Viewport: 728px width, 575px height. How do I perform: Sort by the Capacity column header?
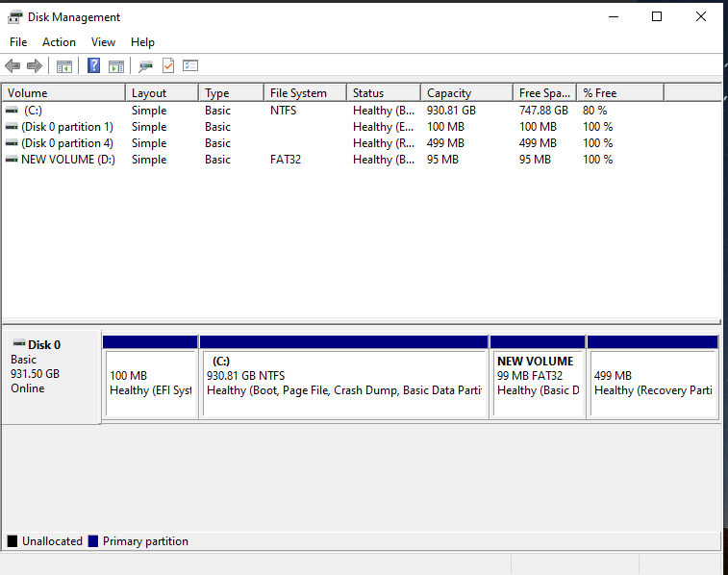[x=467, y=93]
